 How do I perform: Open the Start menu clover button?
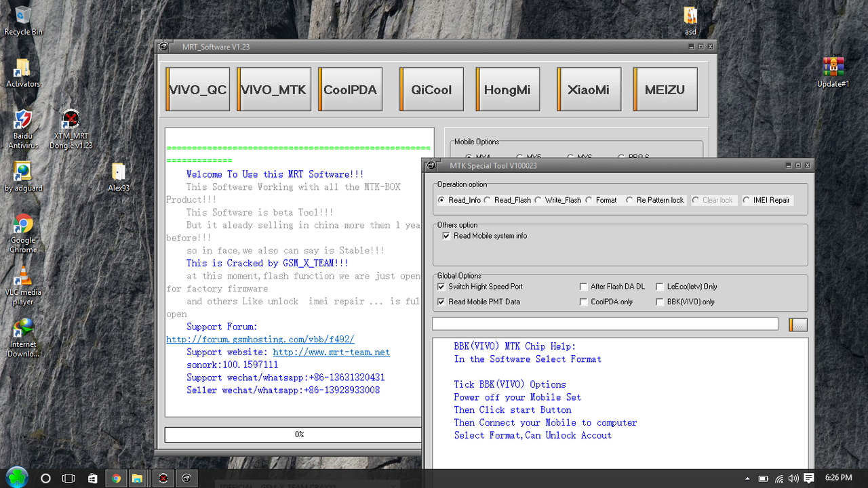17,478
